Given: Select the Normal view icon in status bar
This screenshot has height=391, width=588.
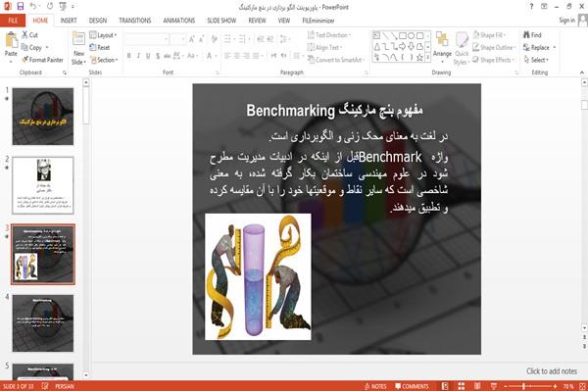Looking at the screenshot, I should pyautogui.click(x=445, y=386).
